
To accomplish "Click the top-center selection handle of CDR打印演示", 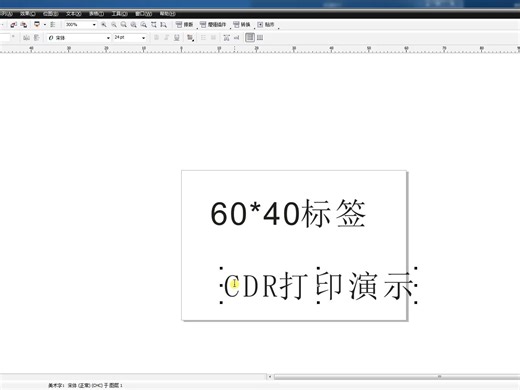I will 318,268.
